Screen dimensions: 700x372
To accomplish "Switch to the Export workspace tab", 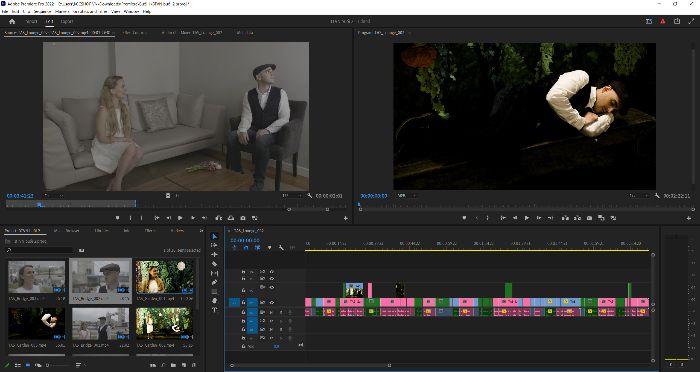I will point(67,21).
